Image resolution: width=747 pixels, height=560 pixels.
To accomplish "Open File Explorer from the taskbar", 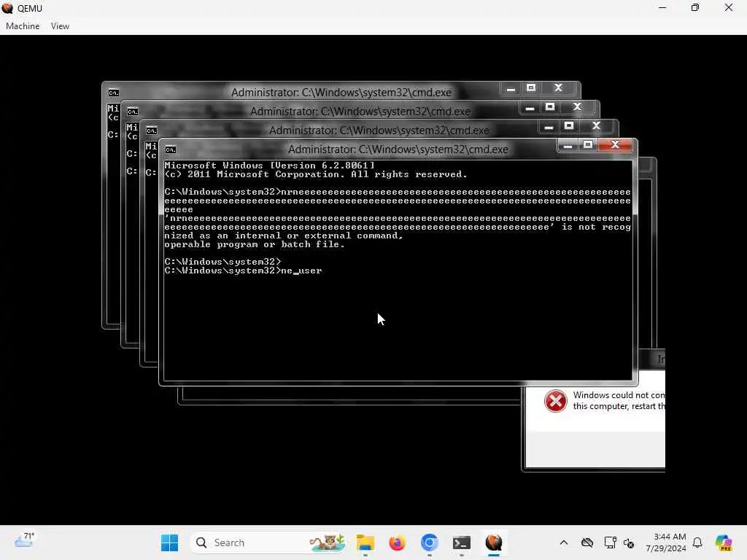I will tap(365, 542).
